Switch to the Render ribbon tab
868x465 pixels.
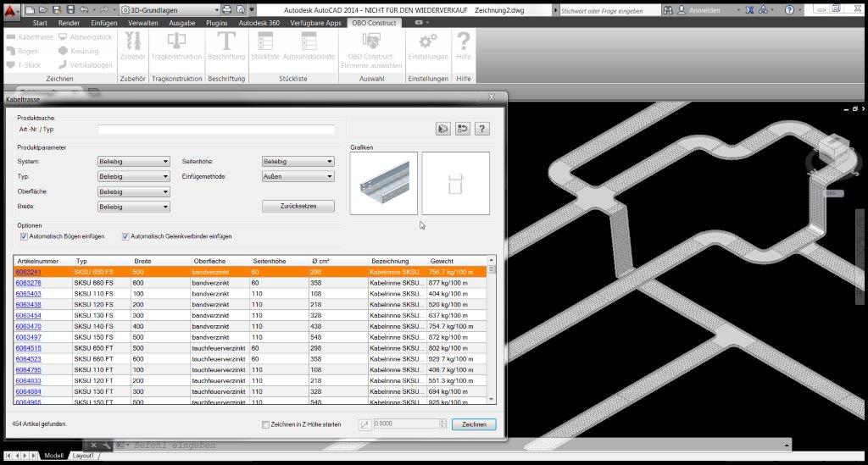click(x=69, y=23)
